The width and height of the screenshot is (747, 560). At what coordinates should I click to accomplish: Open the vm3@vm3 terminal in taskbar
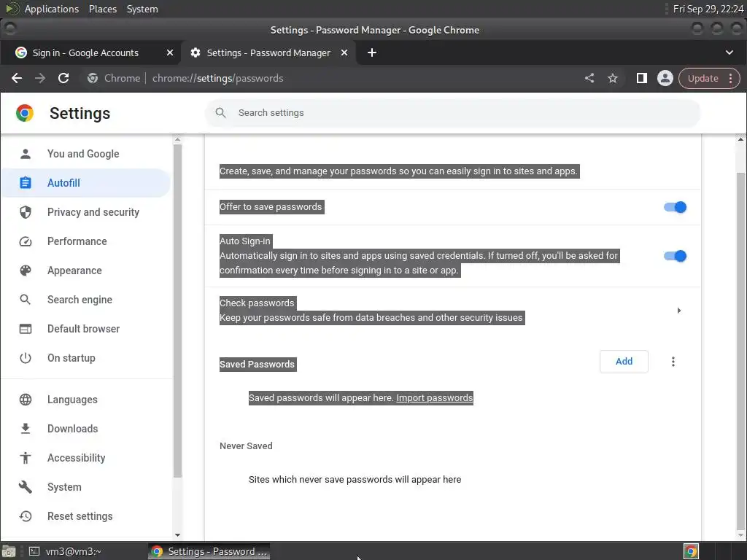(x=65, y=551)
